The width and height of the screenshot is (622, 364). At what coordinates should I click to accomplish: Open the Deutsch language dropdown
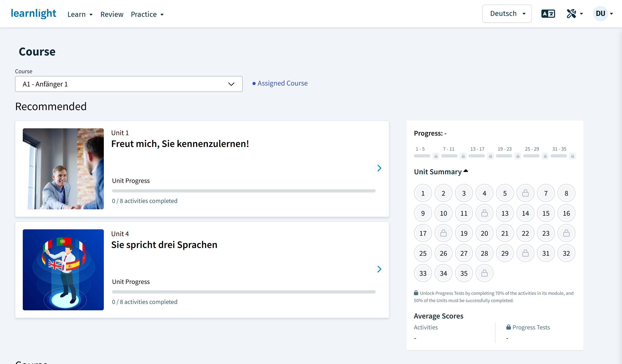pyautogui.click(x=507, y=14)
